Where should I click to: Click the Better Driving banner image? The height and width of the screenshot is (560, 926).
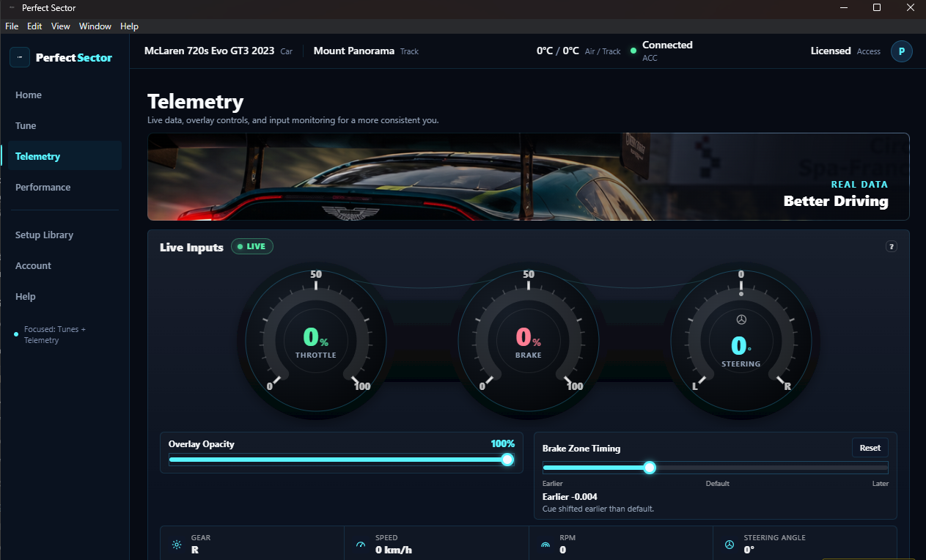coord(528,177)
